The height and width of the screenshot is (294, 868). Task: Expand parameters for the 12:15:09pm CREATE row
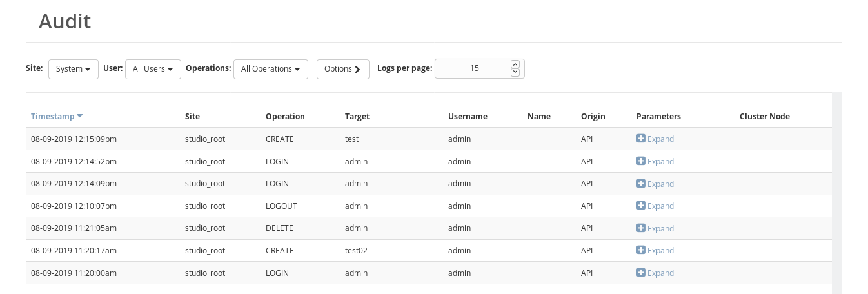655,139
